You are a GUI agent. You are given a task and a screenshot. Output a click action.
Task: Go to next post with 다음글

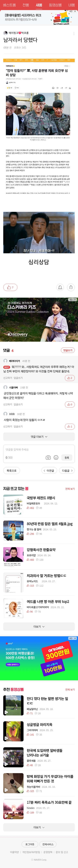coord(67,470)
